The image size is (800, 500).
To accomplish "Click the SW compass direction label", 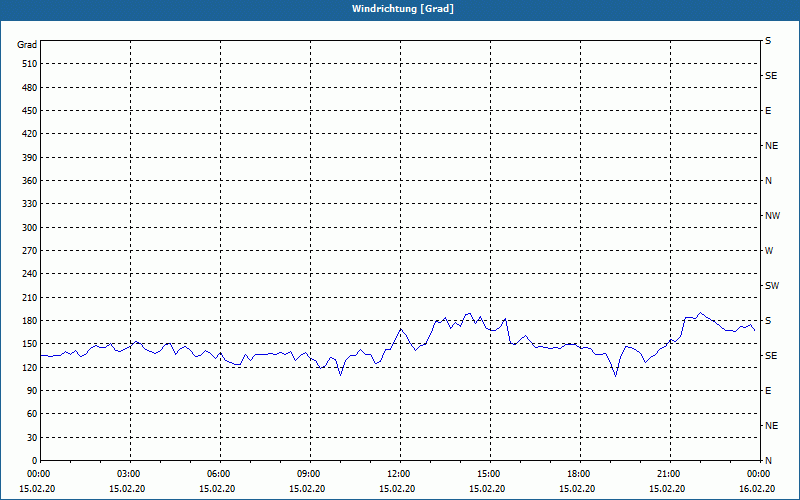I will pos(772,286).
